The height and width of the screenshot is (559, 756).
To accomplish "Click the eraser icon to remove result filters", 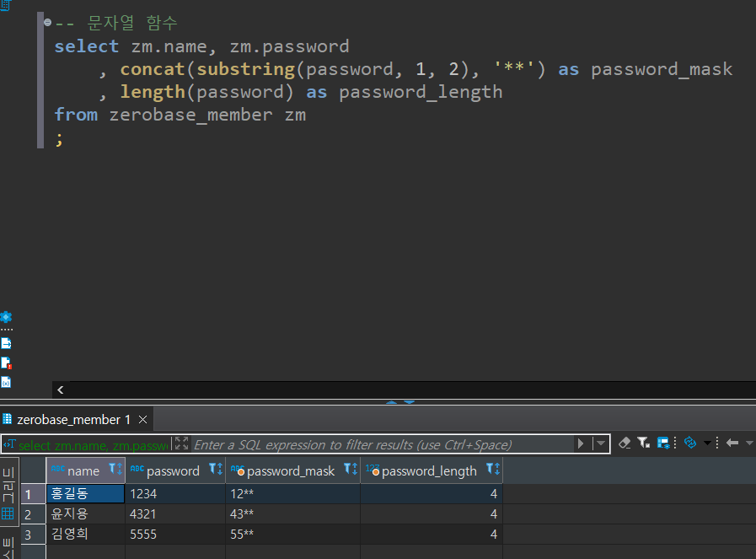I will 625,443.
